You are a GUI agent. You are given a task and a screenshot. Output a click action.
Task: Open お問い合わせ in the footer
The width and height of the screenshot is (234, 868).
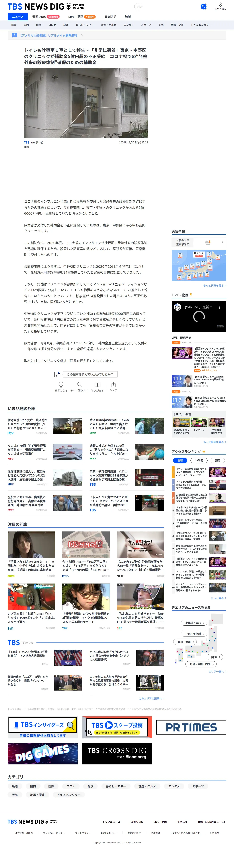click(x=134, y=833)
